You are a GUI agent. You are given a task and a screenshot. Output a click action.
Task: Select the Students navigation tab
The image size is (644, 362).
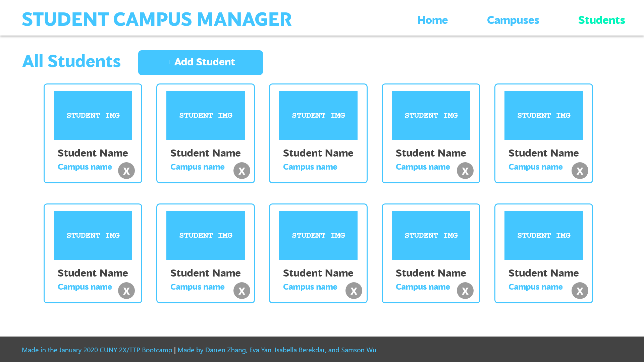601,20
